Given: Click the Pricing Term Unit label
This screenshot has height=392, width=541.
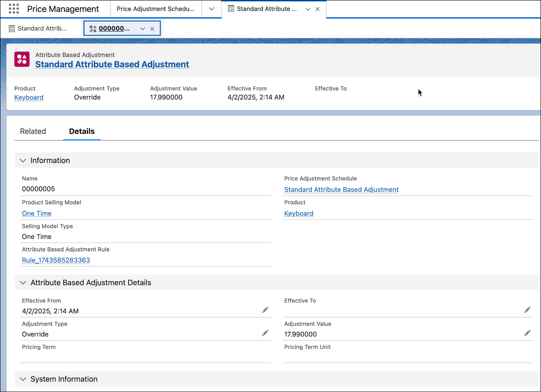Looking at the screenshot, I should click(307, 347).
